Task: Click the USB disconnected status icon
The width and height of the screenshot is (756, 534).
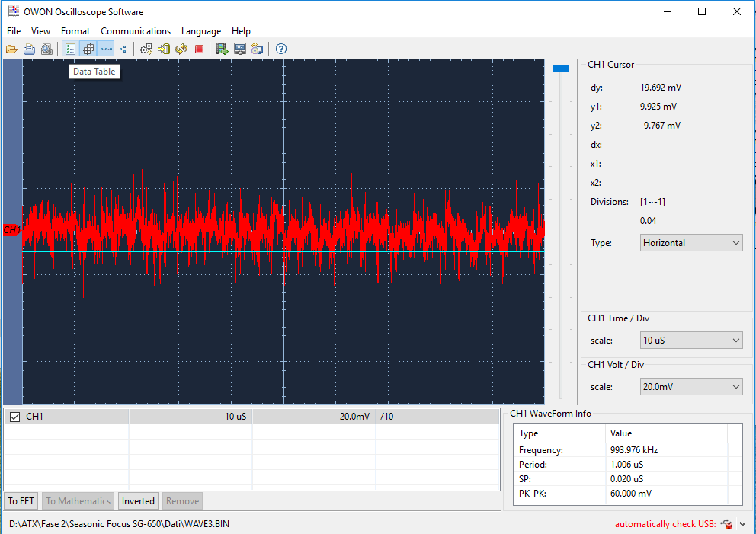Action: [726, 524]
